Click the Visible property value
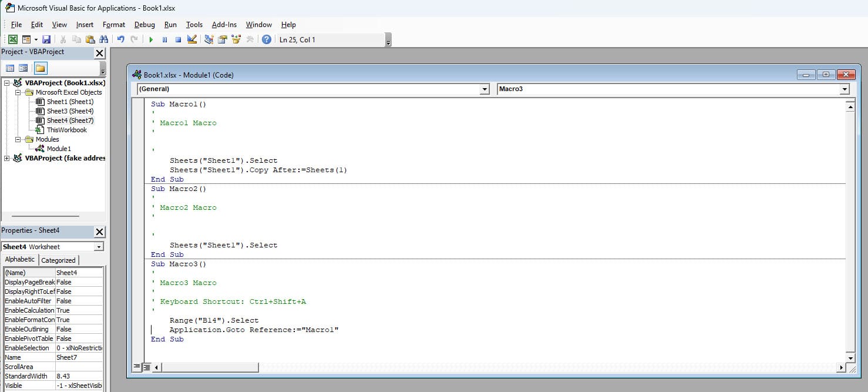868x392 pixels. 79,386
